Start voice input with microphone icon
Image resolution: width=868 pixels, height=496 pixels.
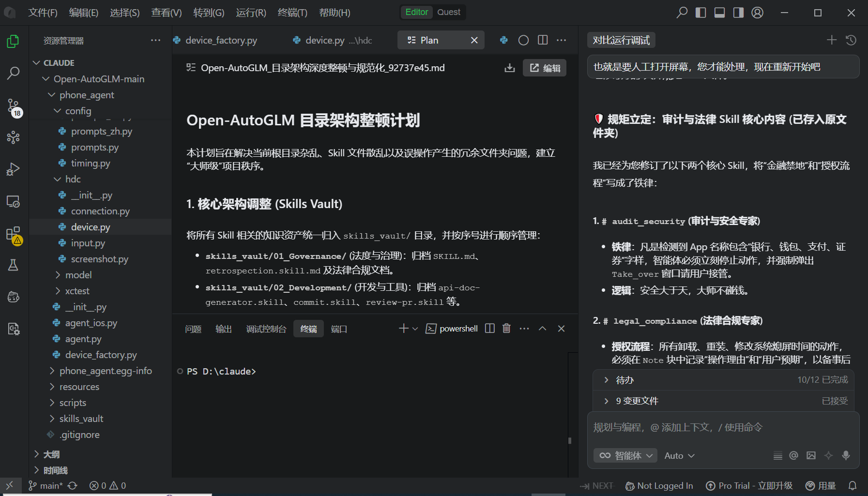[846, 455]
